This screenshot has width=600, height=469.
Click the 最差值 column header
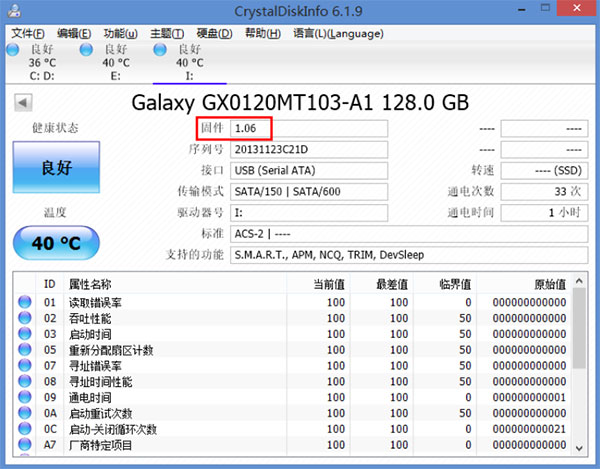click(382, 284)
